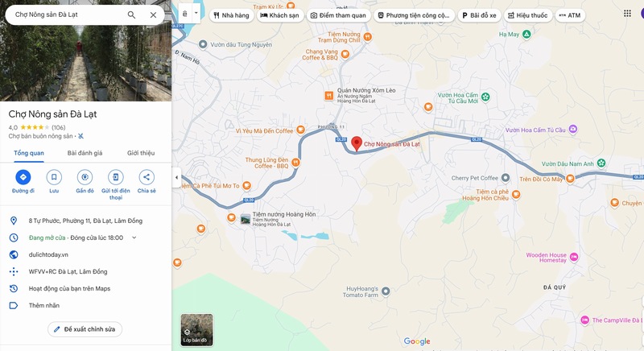Open the Bài đánh giá tab
Viewport: 644px width, 351px height.
pyautogui.click(x=85, y=153)
